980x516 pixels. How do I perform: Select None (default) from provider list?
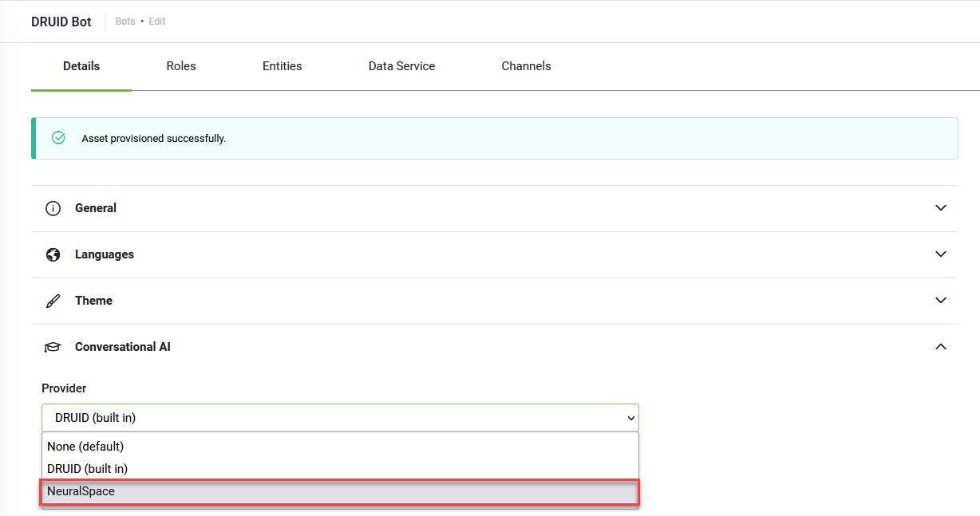point(85,447)
